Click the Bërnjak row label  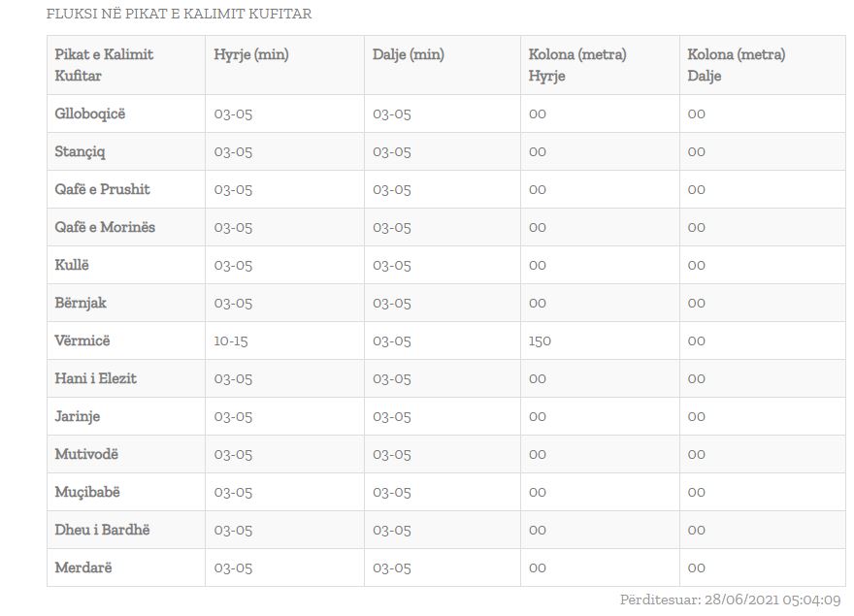coord(81,303)
